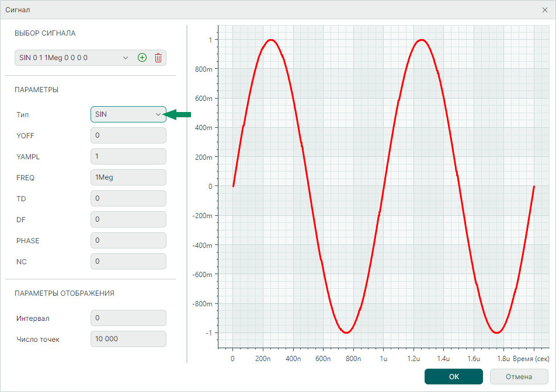Open the signal selection dropdown list
Image resolution: width=556 pixels, height=392 pixels.
(125, 58)
